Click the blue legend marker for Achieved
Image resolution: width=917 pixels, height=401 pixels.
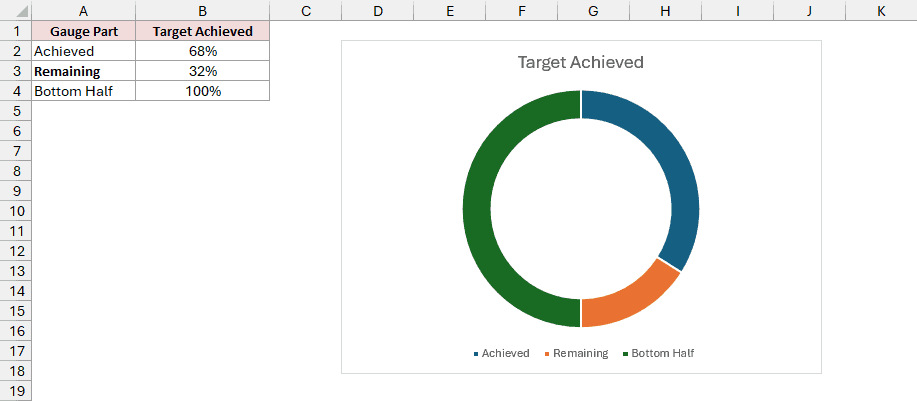[x=476, y=354]
